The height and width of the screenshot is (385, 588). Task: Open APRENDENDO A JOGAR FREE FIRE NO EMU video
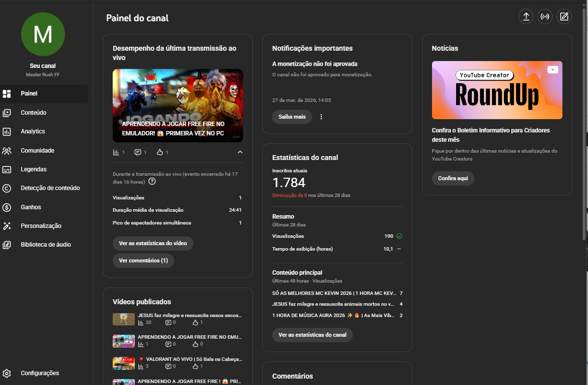coord(189,337)
